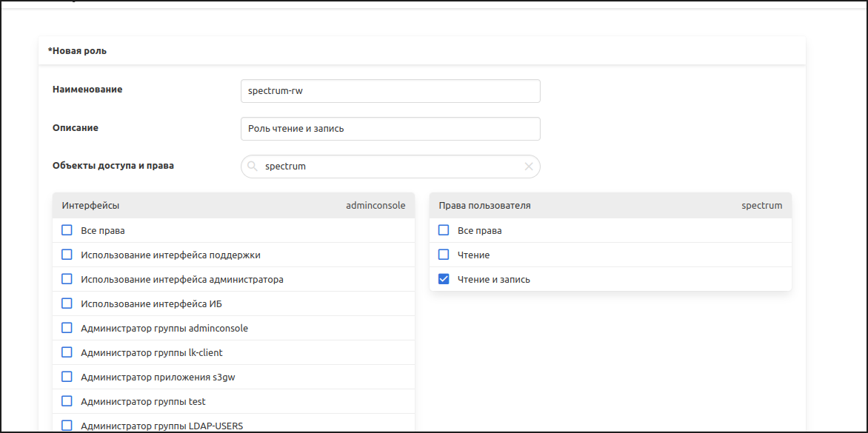The height and width of the screenshot is (433, 868).
Task: Click the magnifier icon in search field
Action: [252, 167]
